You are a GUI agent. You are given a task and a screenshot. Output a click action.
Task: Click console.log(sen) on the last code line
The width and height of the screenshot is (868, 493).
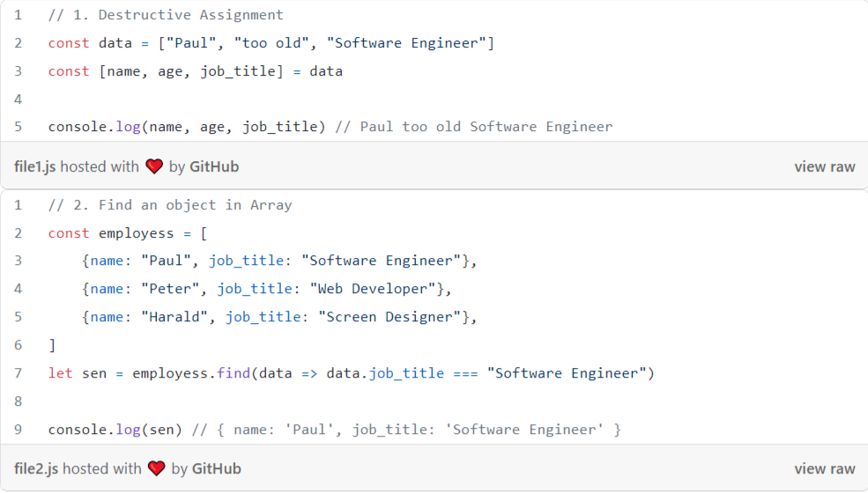(115, 430)
